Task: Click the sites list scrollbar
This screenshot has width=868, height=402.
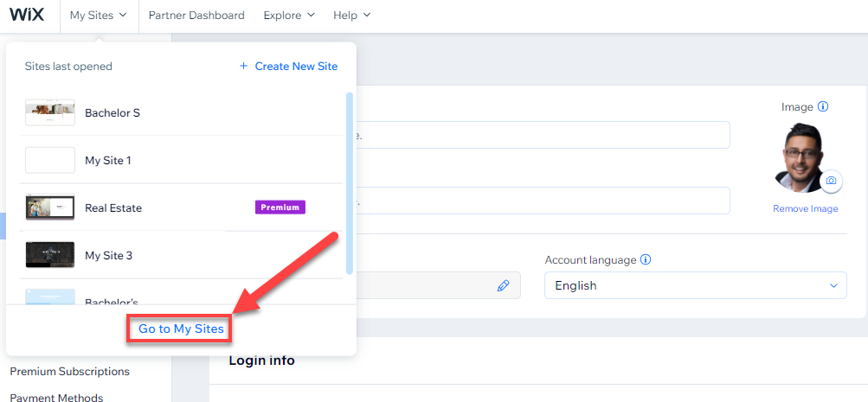Action: [x=350, y=183]
